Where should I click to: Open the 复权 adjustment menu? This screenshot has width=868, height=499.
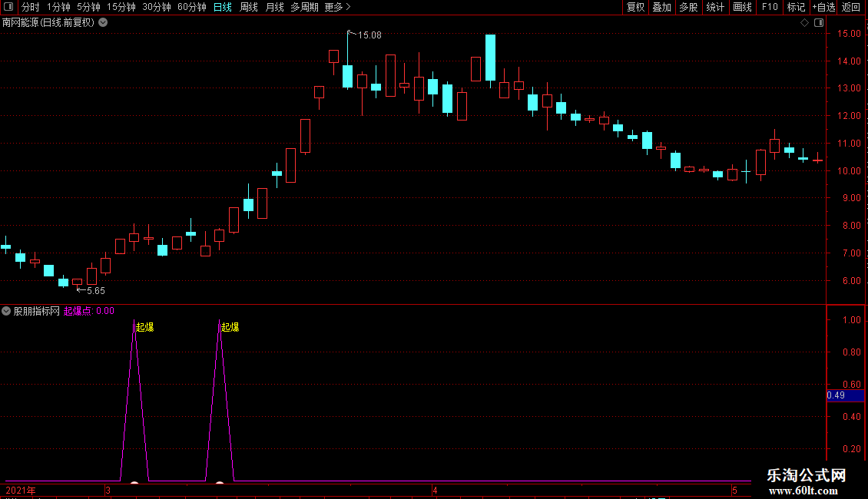click(x=635, y=7)
